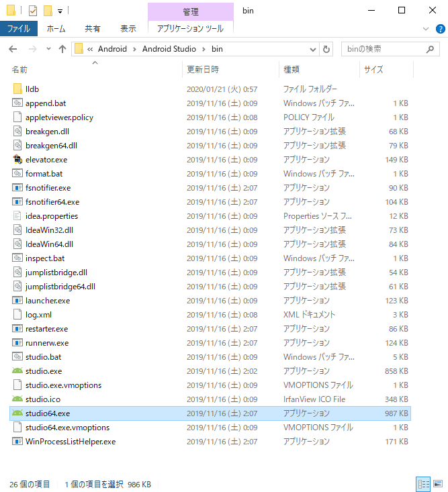448x492 pixels.
Task: Open the Explorer help icon
Action: 440,29
